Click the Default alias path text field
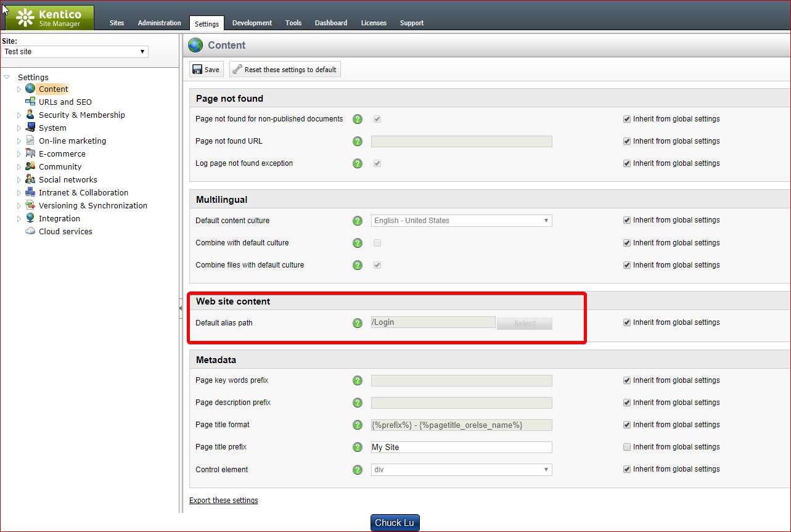791x532 pixels. (433, 322)
